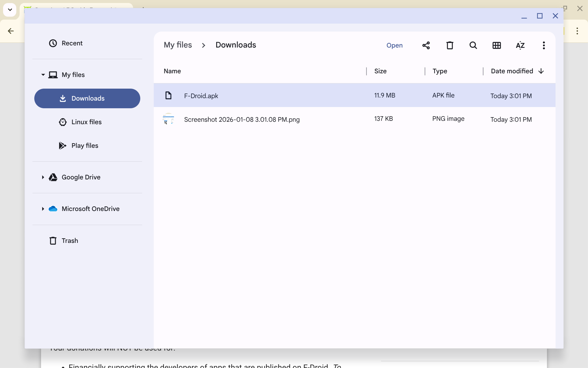Click the browser back arrow

tap(11, 31)
